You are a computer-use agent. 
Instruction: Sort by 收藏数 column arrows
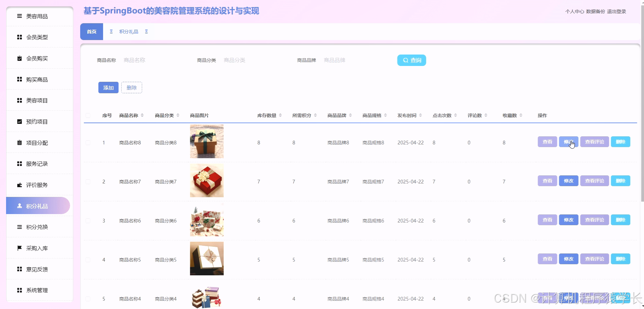[521, 115]
